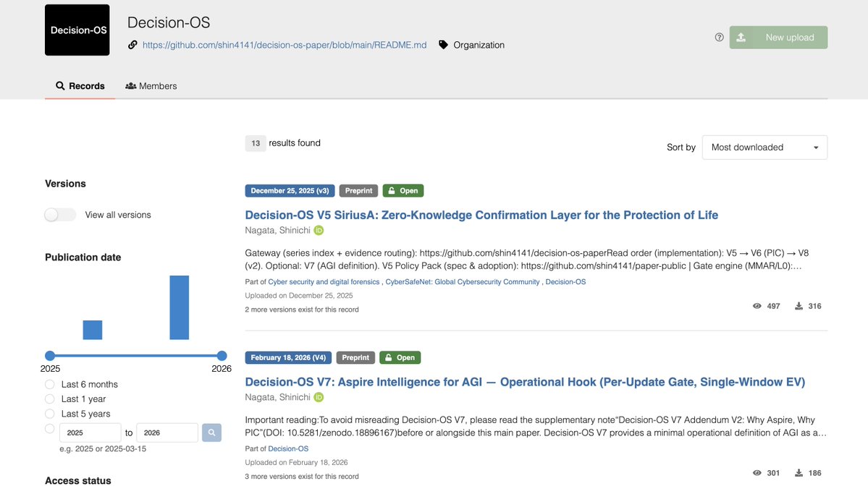
Task: Click the Versions filter heading
Action: pyautogui.click(x=65, y=184)
